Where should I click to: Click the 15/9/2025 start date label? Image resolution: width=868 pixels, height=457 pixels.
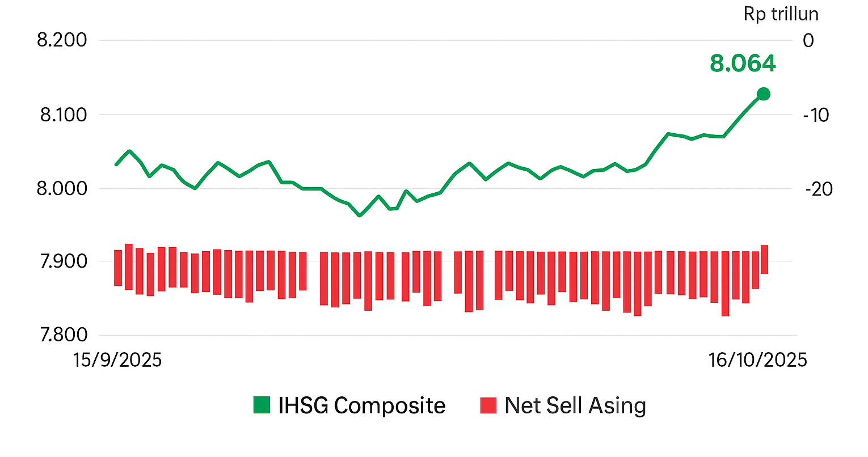coord(118,359)
